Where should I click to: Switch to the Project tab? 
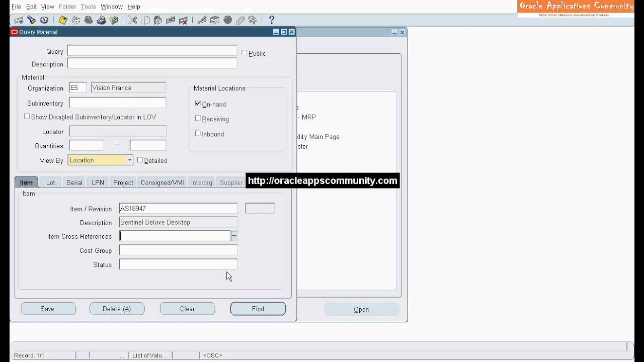pyautogui.click(x=123, y=183)
